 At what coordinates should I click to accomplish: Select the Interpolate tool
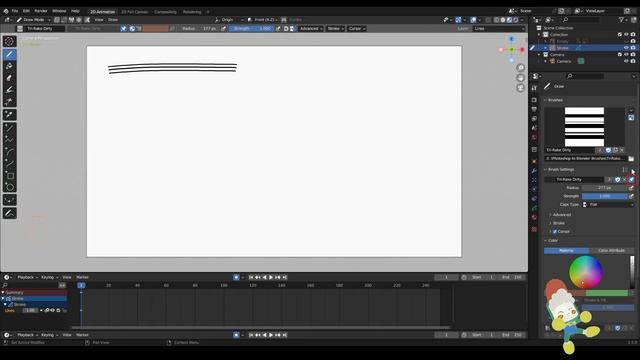click(x=9, y=200)
